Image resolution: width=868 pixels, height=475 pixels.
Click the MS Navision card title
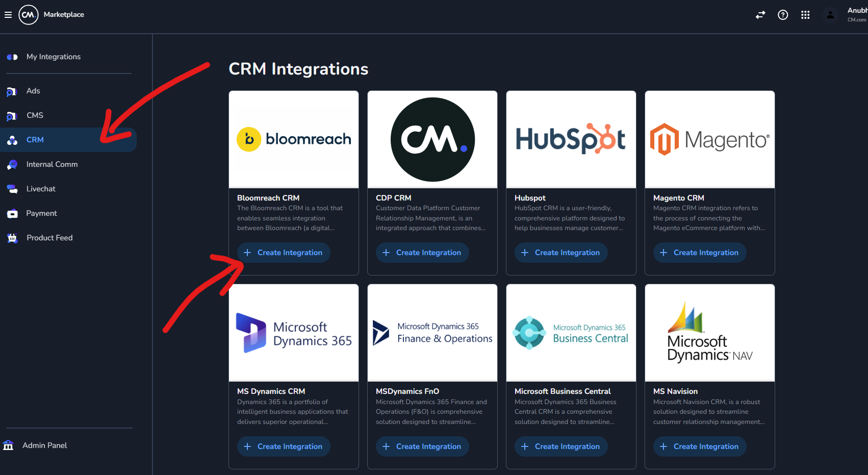tap(675, 391)
